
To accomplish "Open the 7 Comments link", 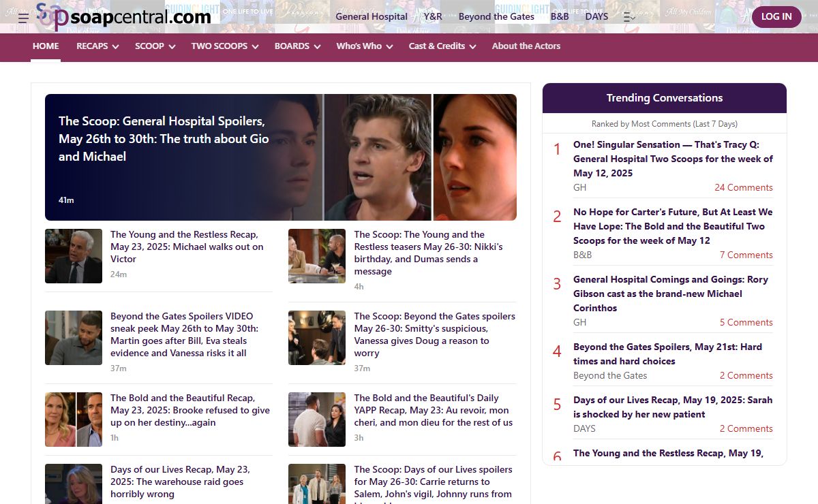I will (746, 255).
